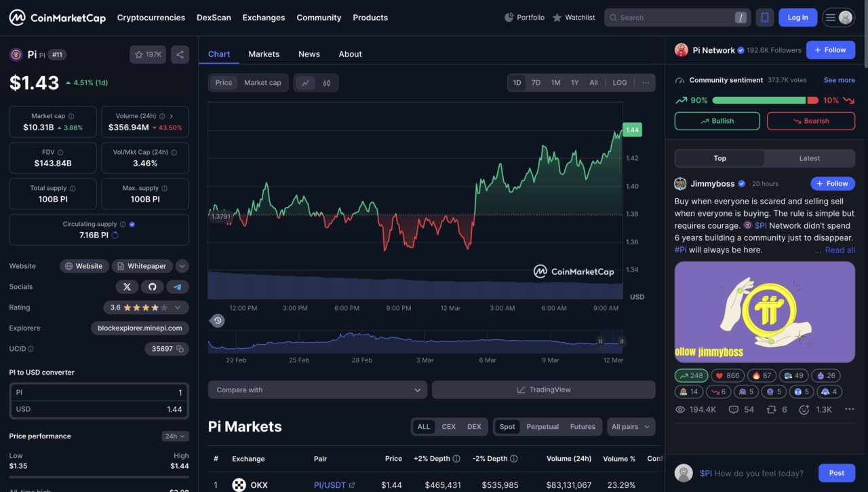Open the GitHub repository icon
The image size is (868, 492).
pyautogui.click(x=153, y=286)
